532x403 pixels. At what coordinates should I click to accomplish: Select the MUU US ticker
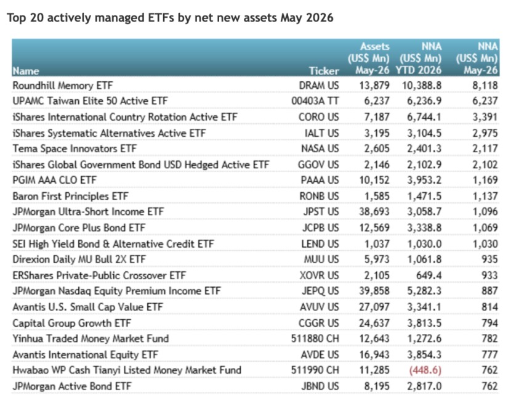(x=321, y=259)
